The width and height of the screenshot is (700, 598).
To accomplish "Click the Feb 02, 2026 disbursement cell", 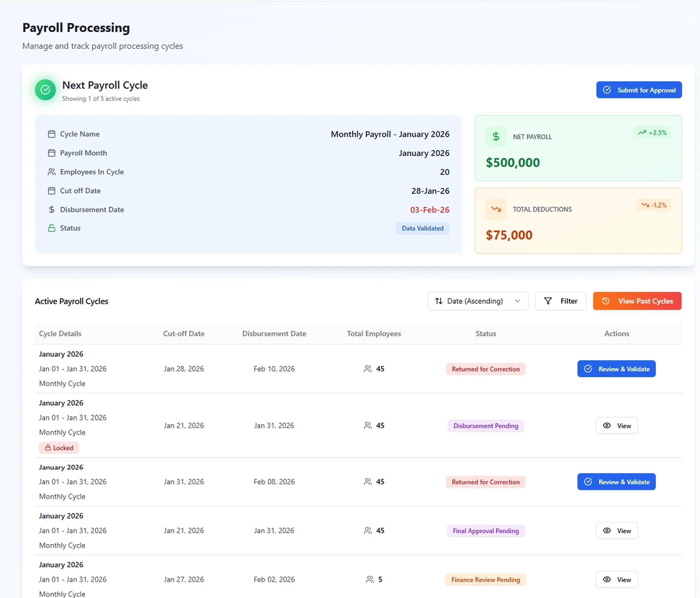I will (274, 580).
